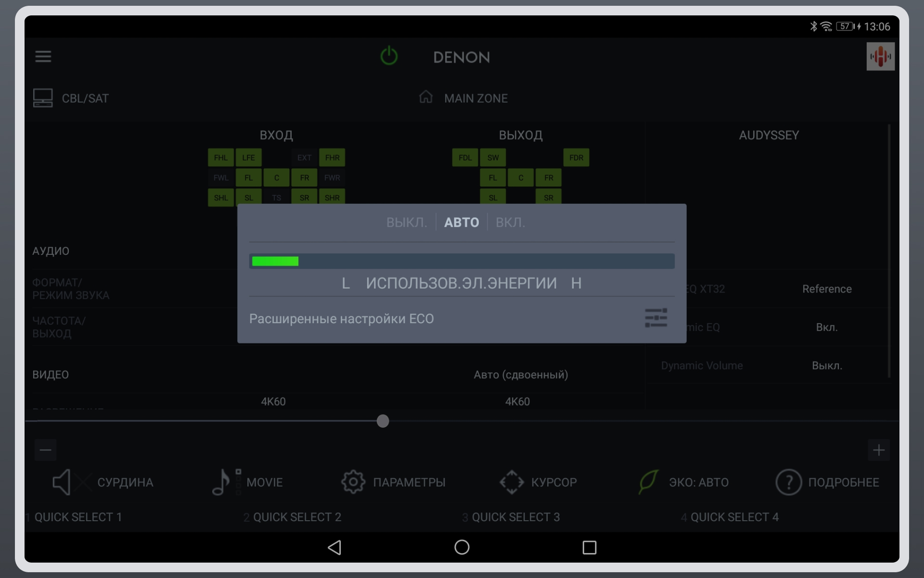The image size is (924, 578).
Task: Click the output SW channel box
Action: (x=493, y=158)
